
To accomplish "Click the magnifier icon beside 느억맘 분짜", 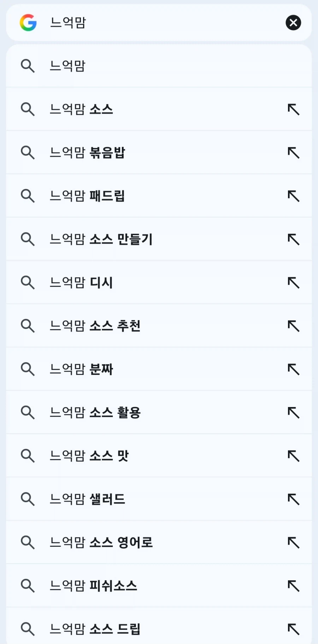I will pyautogui.click(x=28, y=369).
